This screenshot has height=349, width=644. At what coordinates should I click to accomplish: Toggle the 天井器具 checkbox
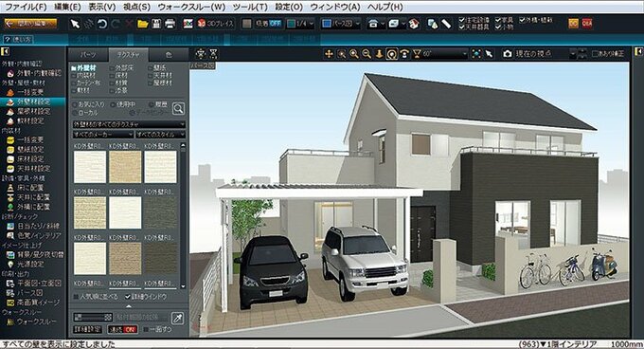[461, 28]
